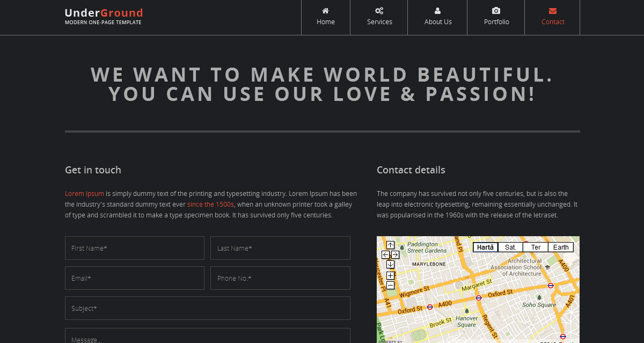Switch map to Ter view
Viewport: 644px width, 343px height.
tap(536, 247)
